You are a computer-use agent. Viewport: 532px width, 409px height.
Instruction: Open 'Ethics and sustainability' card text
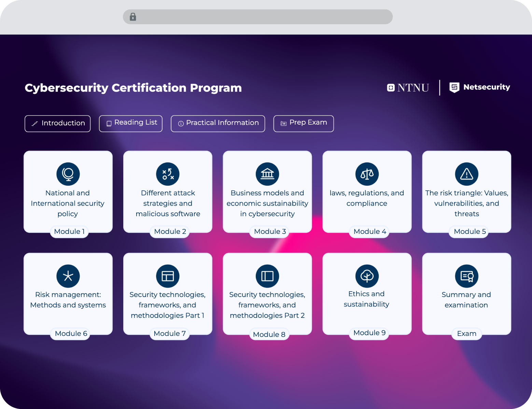[x=366, y=299]
